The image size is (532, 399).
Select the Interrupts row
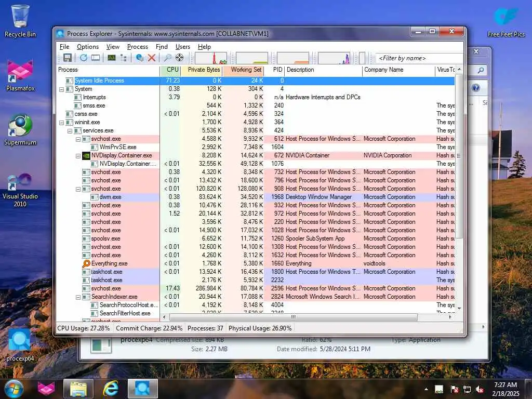[256, 97]
